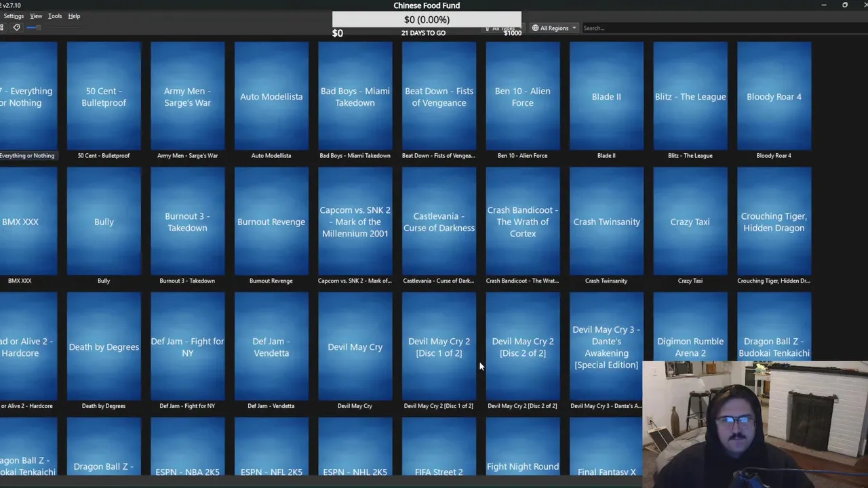
Task: Select the Crash Bandicoot - Wrath of Cortex cover
Action: click(x=522, y=222)
